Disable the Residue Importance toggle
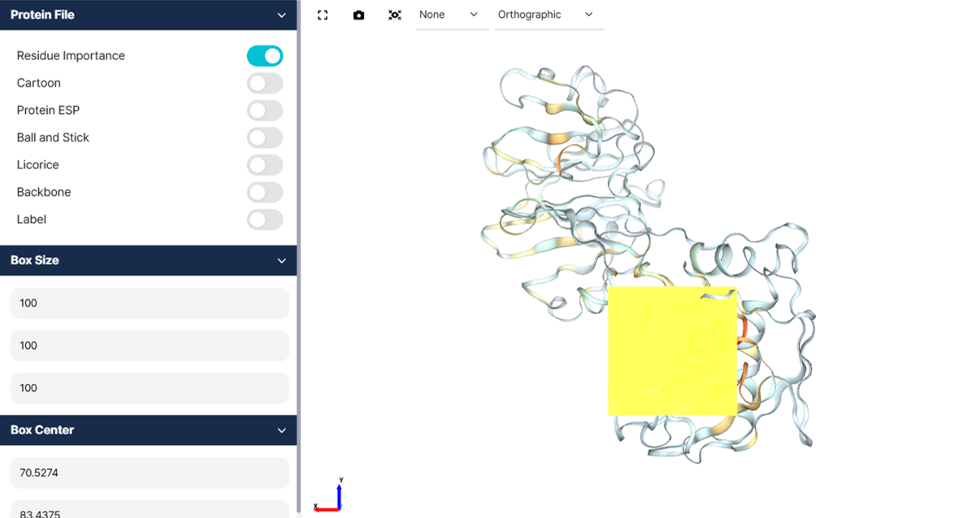Image resolution: width=980 pixels, height=518 pixels. point(265,56)
